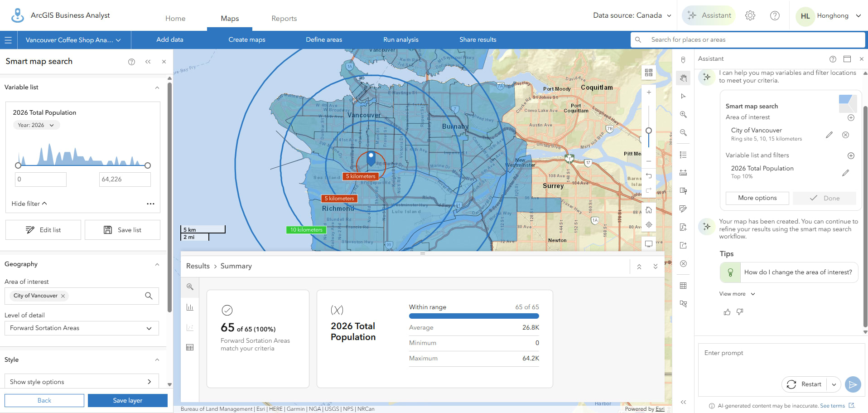Screen dimensions: 868x413
Task: Click the map zoom slider handle
Action: pos(649,131)
